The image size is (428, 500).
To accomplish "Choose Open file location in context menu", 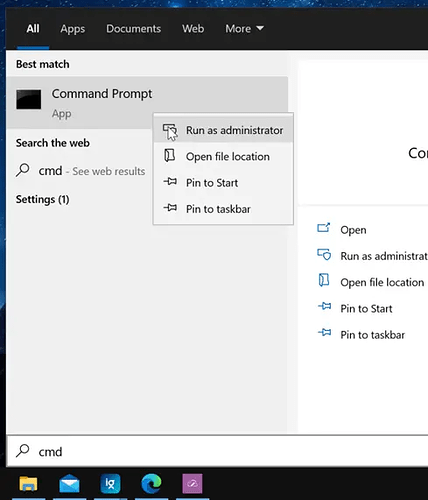I will [223, 156].
